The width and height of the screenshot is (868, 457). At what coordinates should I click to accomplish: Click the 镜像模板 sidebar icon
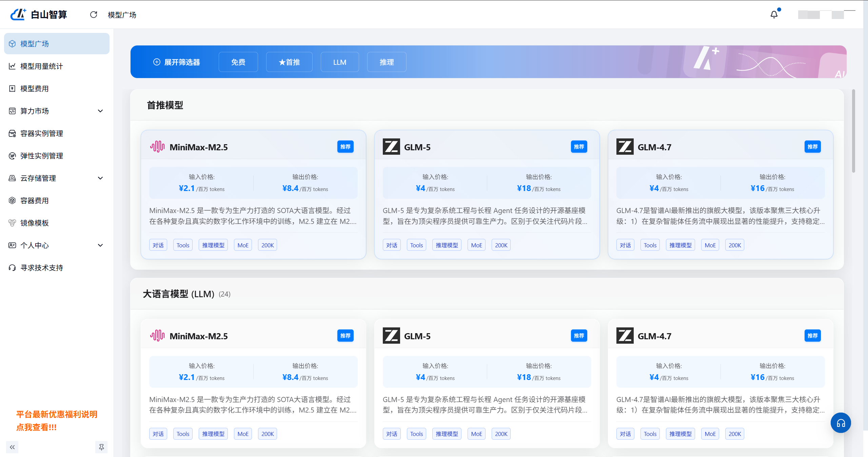12,223
